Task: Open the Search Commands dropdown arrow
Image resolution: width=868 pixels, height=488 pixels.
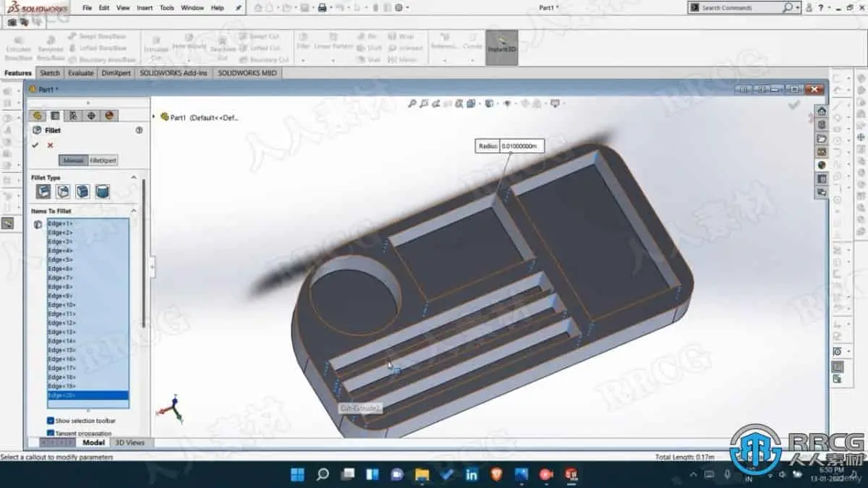Action: [798, 8]
